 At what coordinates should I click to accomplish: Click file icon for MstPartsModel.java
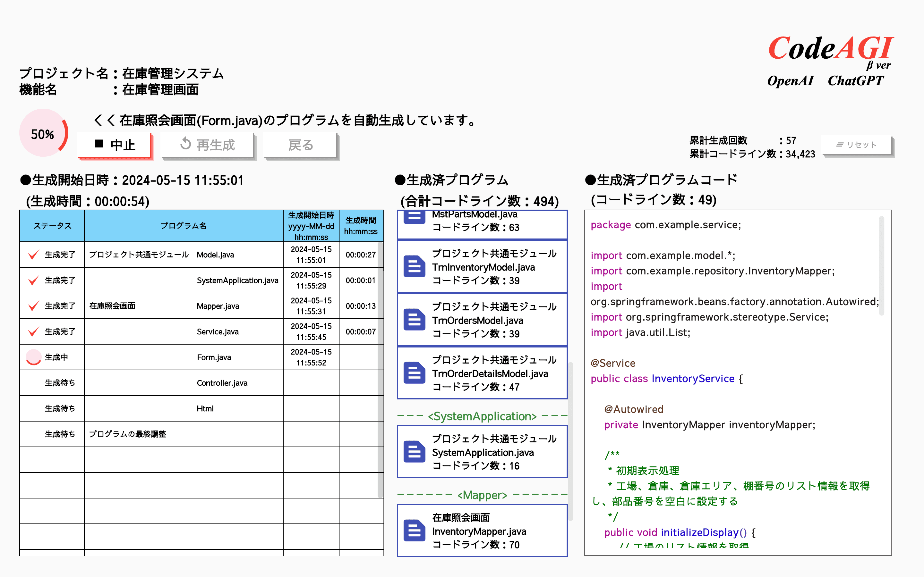click(x=414, y=218)
